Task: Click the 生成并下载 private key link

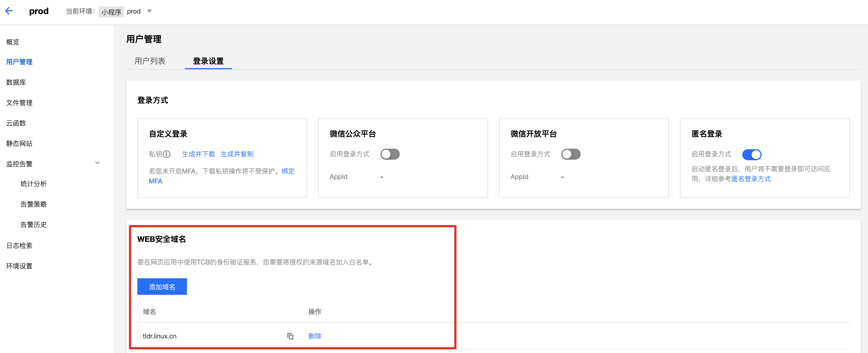Action: (x=198, y=154)
